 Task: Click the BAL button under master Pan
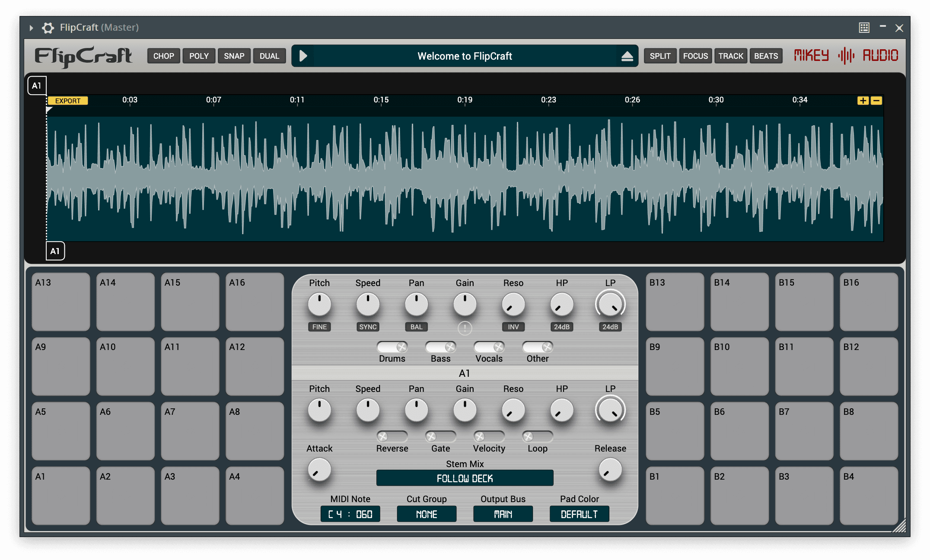pos(416,327)
